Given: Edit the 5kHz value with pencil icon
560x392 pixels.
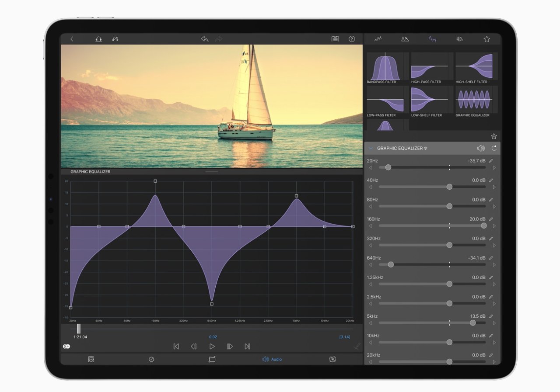Looking at the screenshot, I should 491,316.
